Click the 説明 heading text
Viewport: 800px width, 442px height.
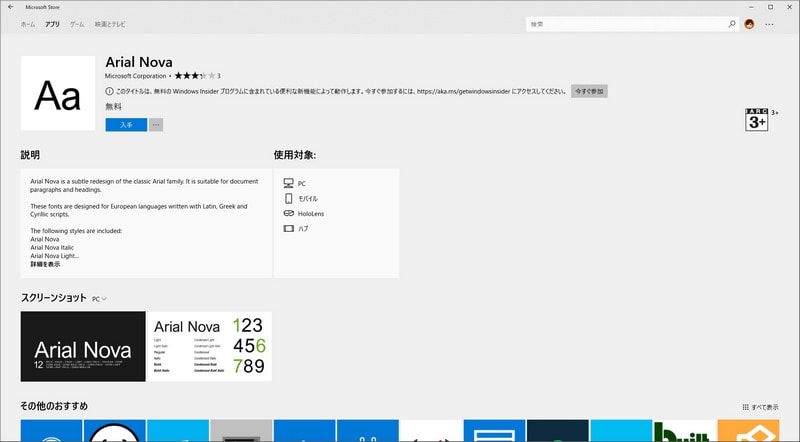tap(30, 155)
